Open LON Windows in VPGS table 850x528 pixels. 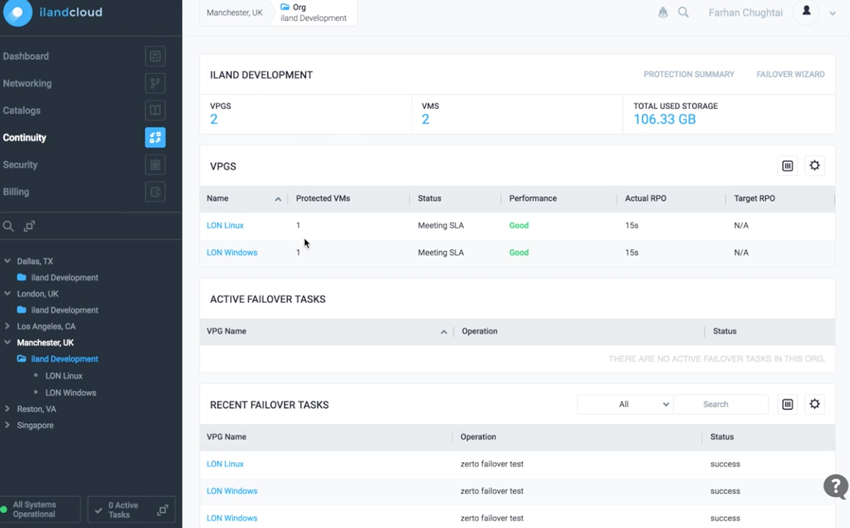coord(231,252)
